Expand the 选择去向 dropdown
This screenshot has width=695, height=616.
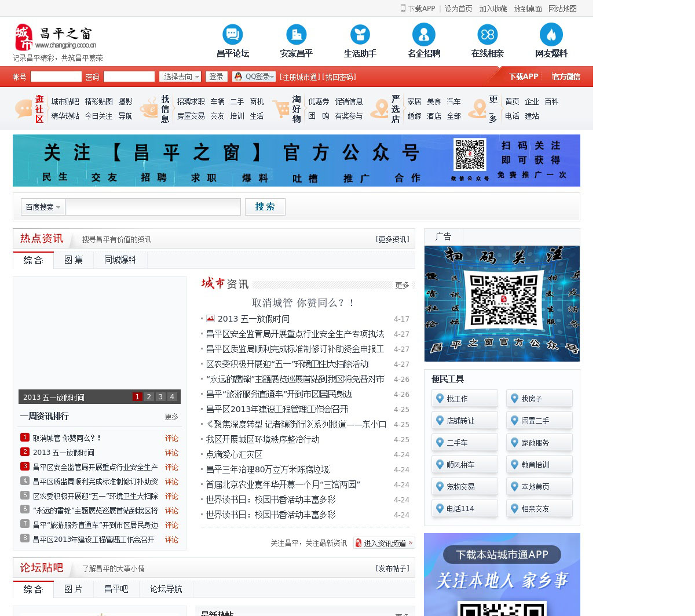tap(180, 76)
